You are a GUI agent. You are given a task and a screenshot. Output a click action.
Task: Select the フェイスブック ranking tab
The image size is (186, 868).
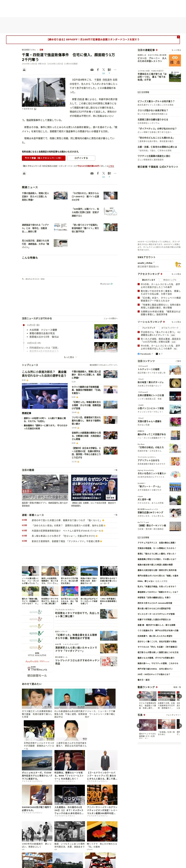(x=148, y=328)
